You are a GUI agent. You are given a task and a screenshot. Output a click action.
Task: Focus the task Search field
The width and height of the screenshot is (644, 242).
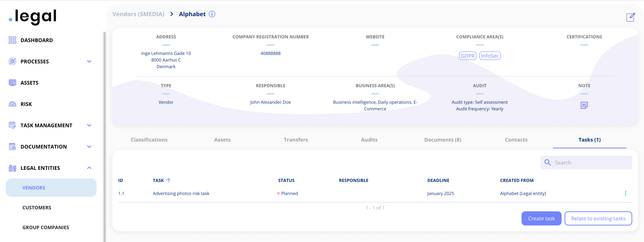(x=586, y=162)
